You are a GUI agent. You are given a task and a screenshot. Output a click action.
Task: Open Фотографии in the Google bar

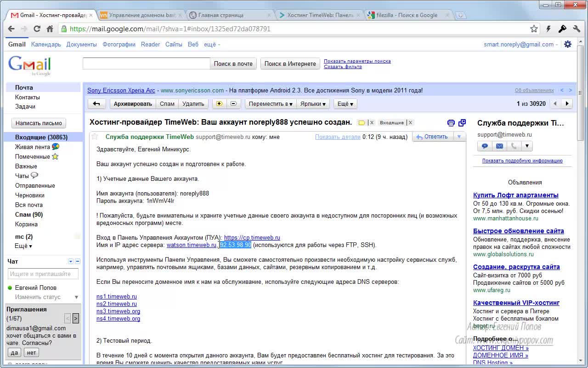click(119, 45)
